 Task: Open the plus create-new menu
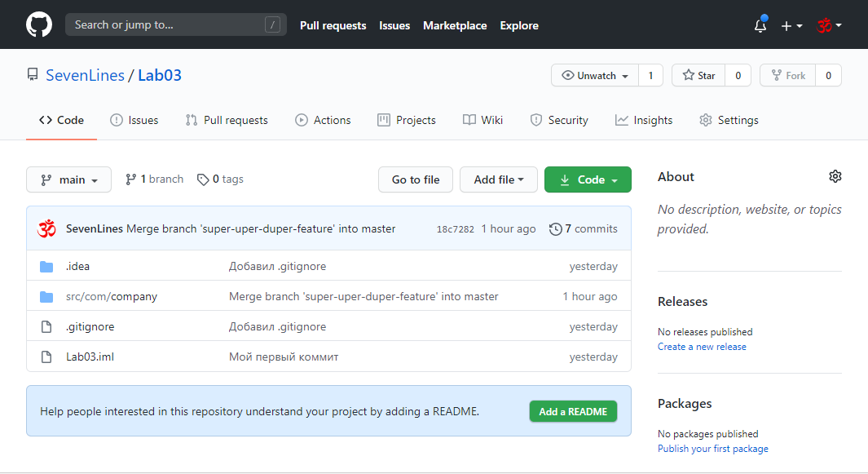[x=791, y=25]
